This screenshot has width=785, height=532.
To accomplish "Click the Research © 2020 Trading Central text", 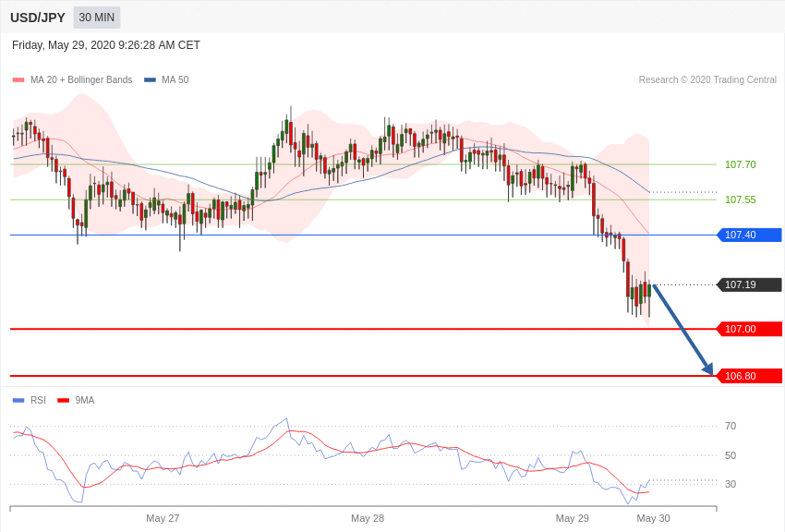I will tap(707, 79).
